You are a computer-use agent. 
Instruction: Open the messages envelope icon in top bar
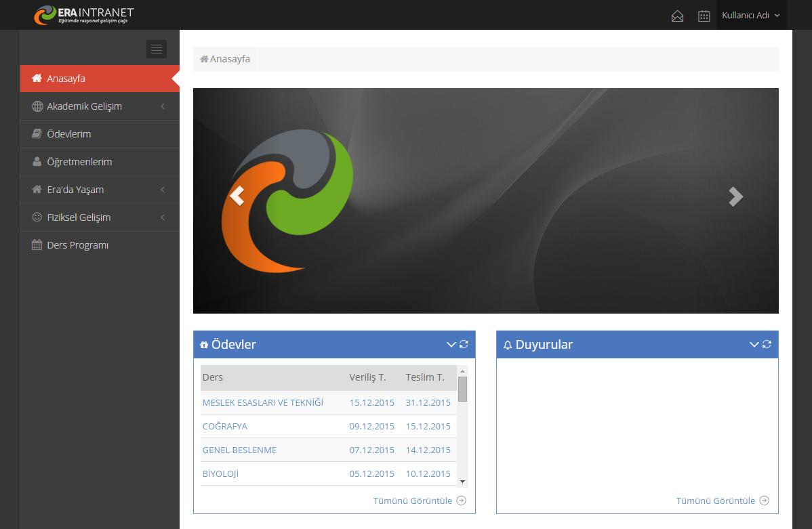(x=677, y=15)
